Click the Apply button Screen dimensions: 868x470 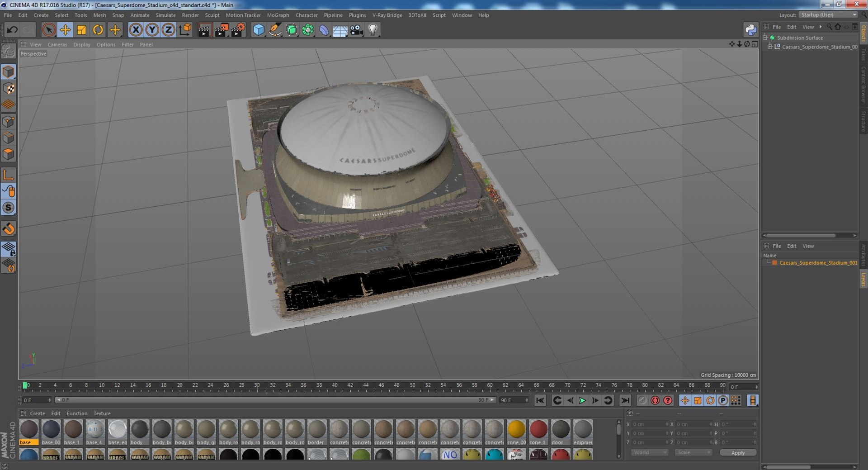[x=738, y=452]
